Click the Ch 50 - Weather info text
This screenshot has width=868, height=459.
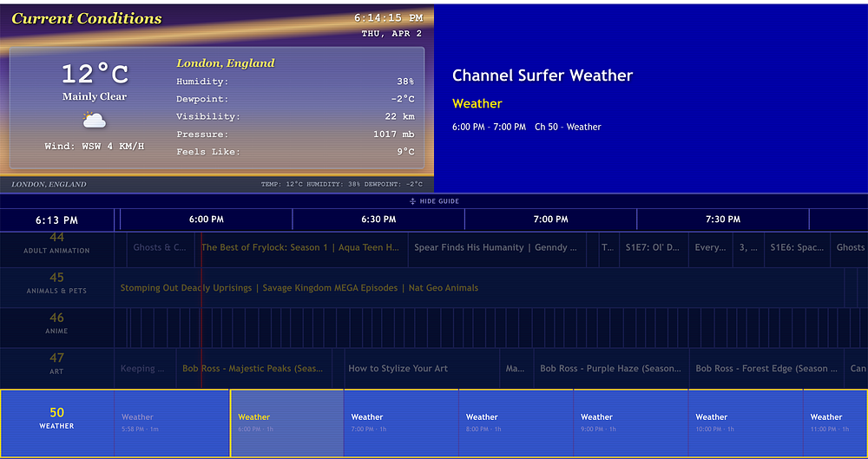[568, 127]
